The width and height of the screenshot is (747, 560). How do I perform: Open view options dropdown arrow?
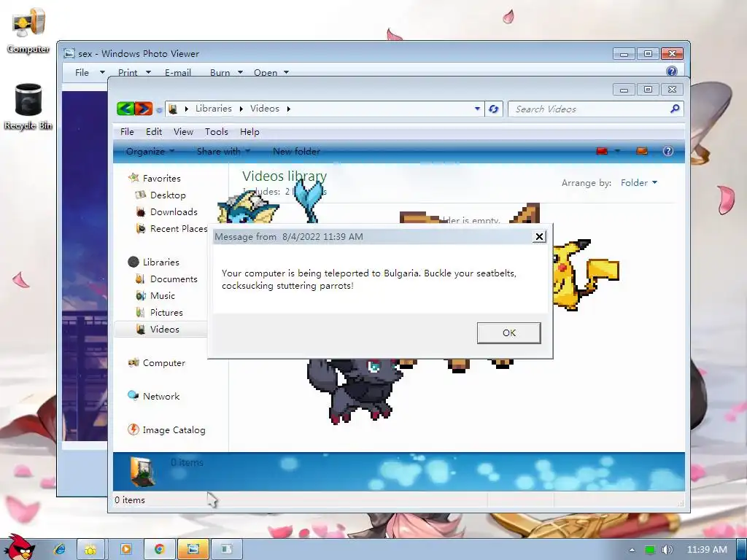tap(617, 152)
